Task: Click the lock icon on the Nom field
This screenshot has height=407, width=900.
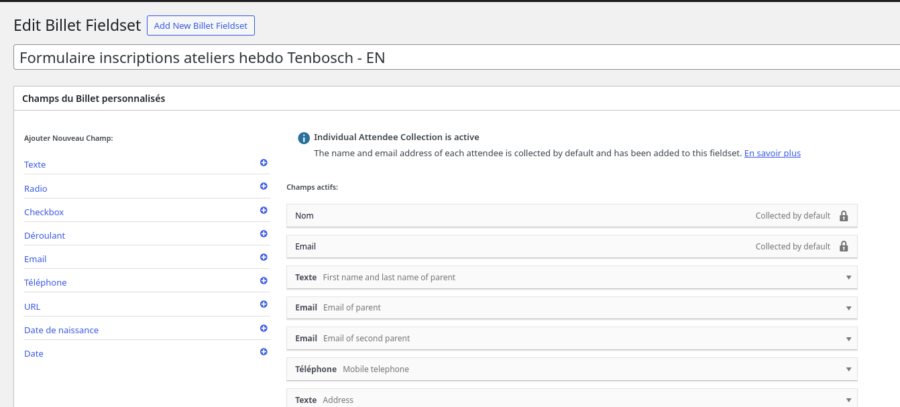Action: pos(843,216)
